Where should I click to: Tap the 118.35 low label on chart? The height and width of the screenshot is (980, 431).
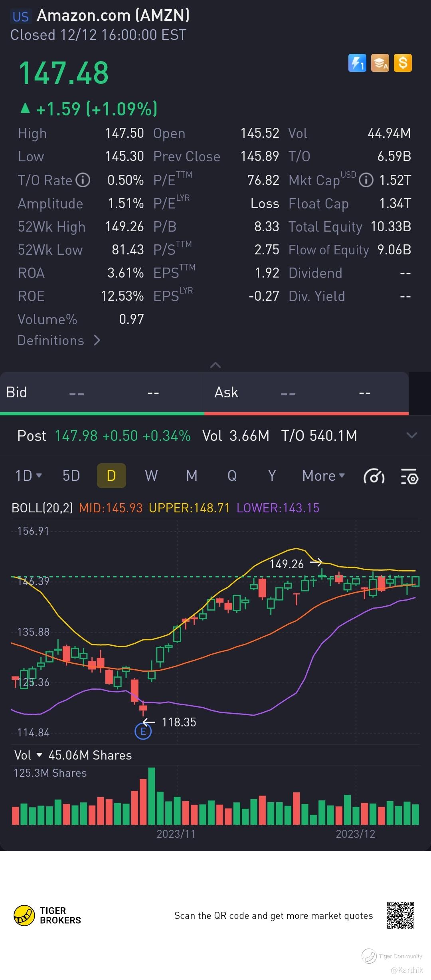click(x=179, y=722)
